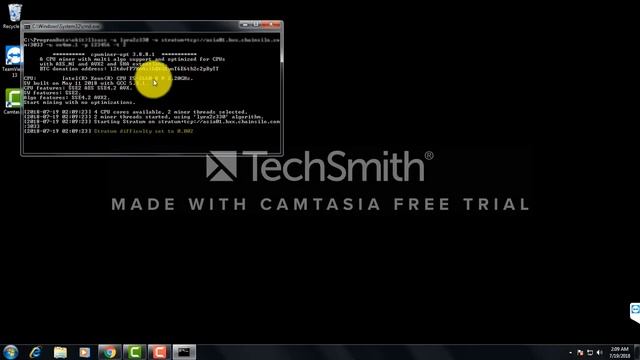
Task: Click the network status tray icon
Action: click(x=590, y=353)
